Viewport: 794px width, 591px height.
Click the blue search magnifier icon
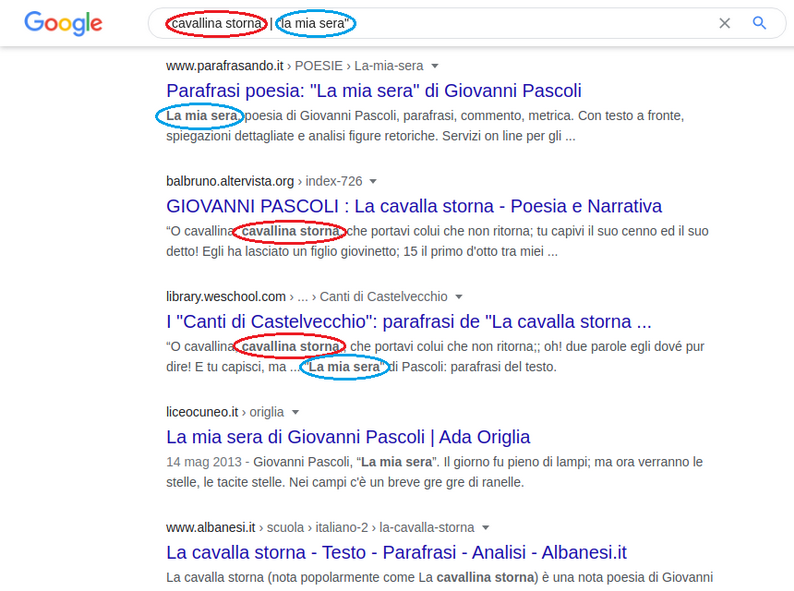pyautogui.click(x=759, y=23)
